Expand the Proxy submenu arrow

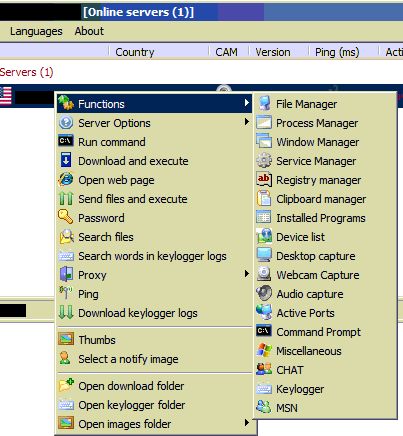(247, 274)
